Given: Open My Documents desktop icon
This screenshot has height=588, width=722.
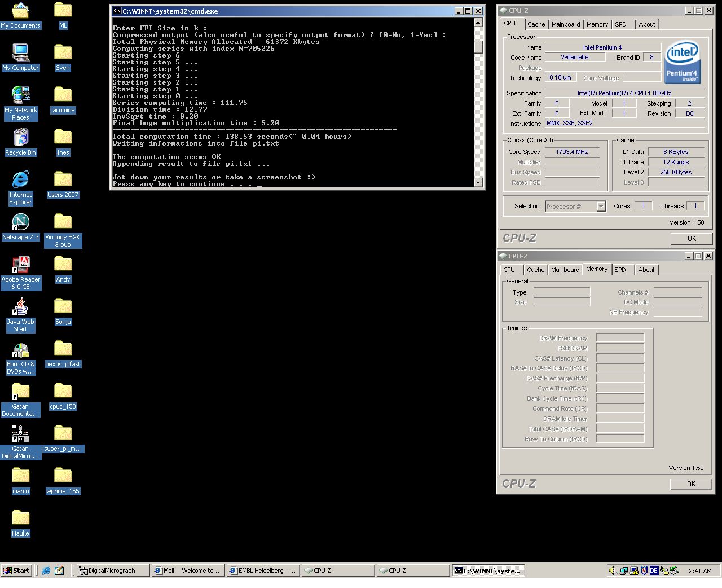Looking at the screenshot, I should click(20, 15).
